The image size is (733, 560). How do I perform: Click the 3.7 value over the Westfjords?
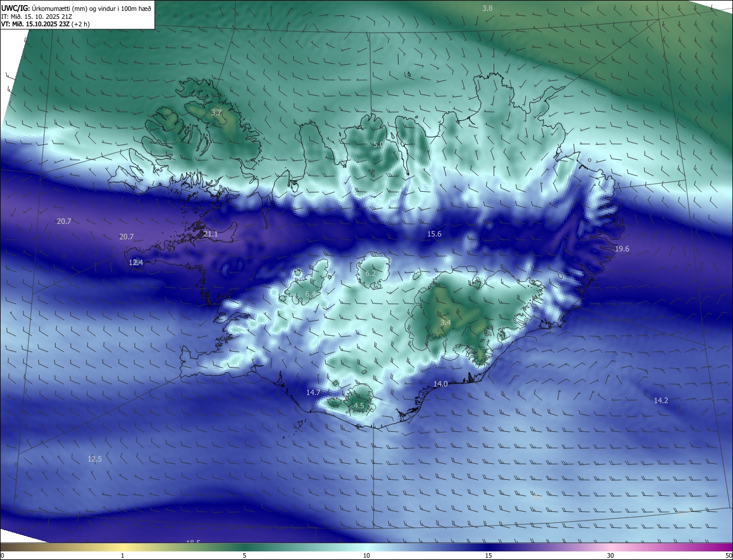coord(216,113)
